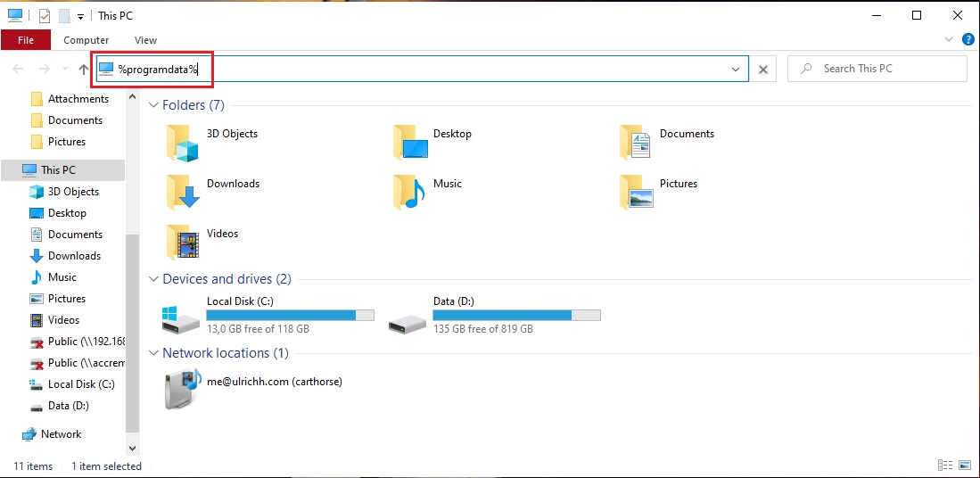
Task: Open the 3D Objects folder icon
Action: 182,143
